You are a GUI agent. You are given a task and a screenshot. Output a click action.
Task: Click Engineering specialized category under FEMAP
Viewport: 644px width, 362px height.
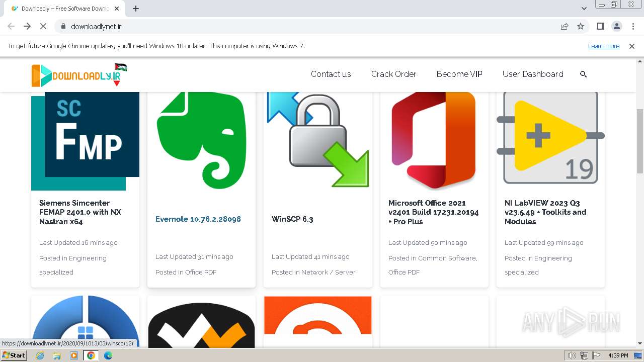73,265
